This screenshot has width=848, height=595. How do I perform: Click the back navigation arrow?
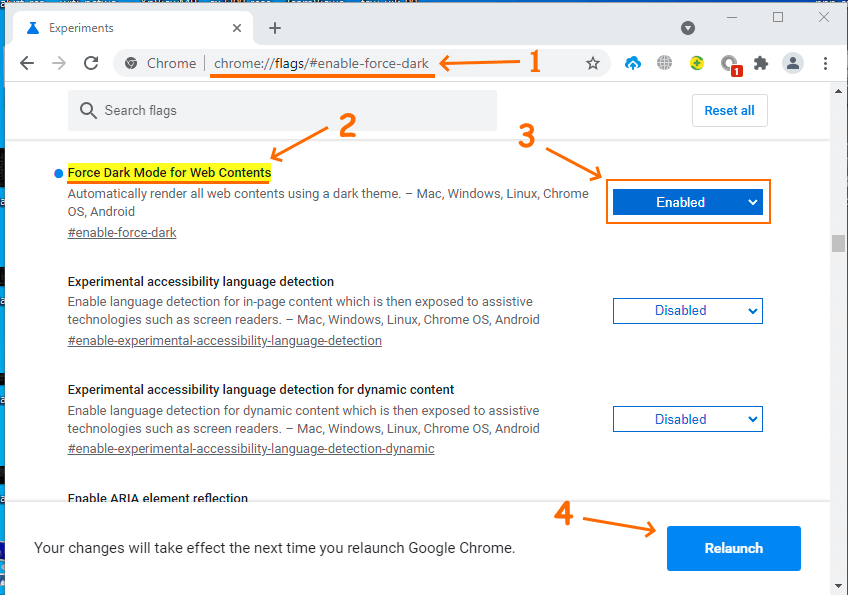point(27,63)
